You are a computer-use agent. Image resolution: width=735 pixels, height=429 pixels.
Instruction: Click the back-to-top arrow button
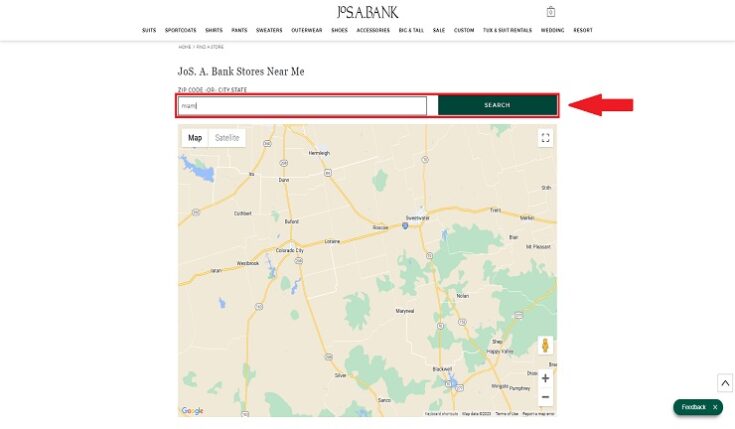click(x=725, y=383)
